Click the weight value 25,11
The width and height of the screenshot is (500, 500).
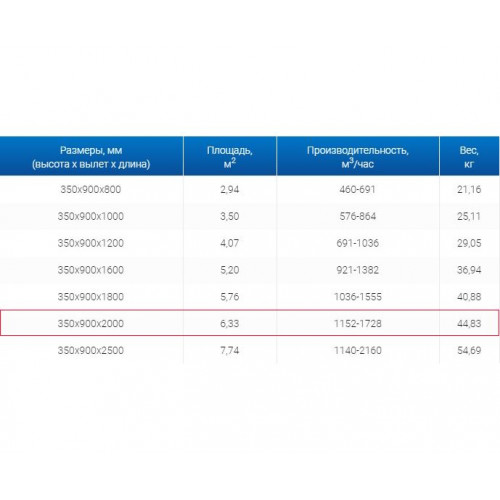tap(469, 216)
